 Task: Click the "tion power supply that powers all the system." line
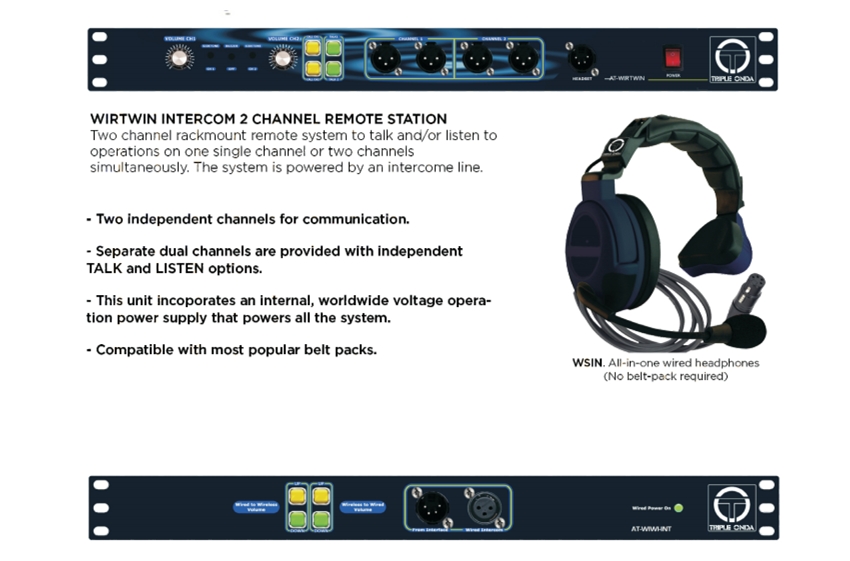pos(239,318)
